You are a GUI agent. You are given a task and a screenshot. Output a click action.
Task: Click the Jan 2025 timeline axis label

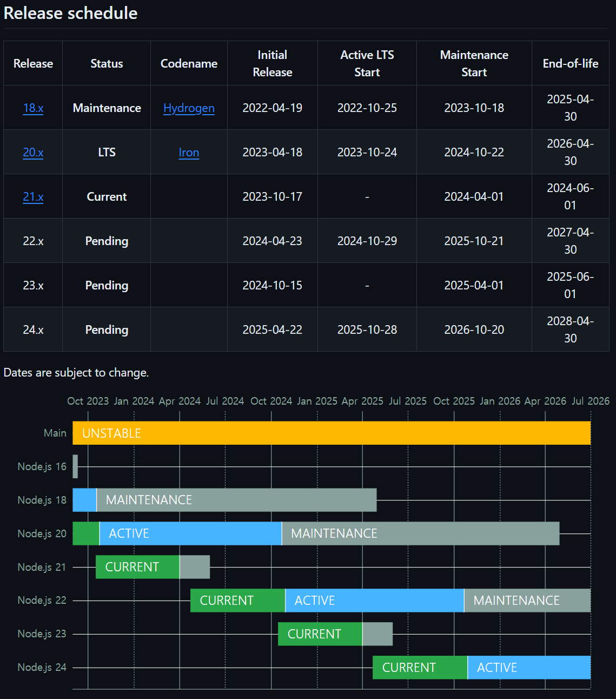[x=317, y=401]
